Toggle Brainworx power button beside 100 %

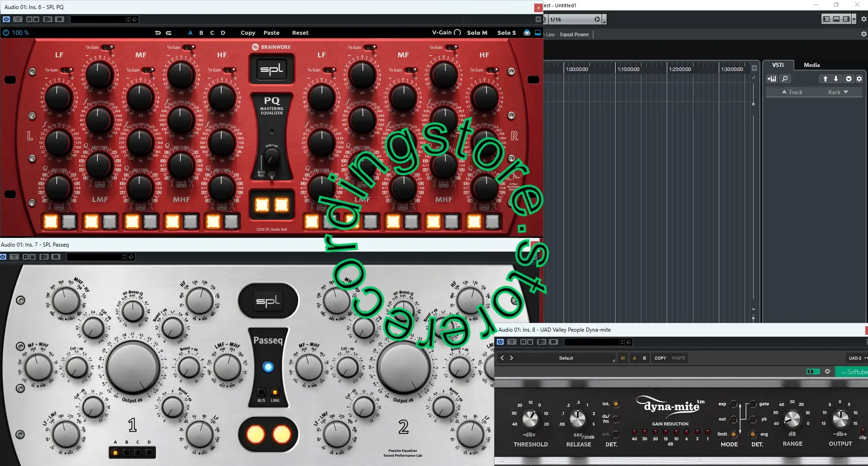pos(6,33)
